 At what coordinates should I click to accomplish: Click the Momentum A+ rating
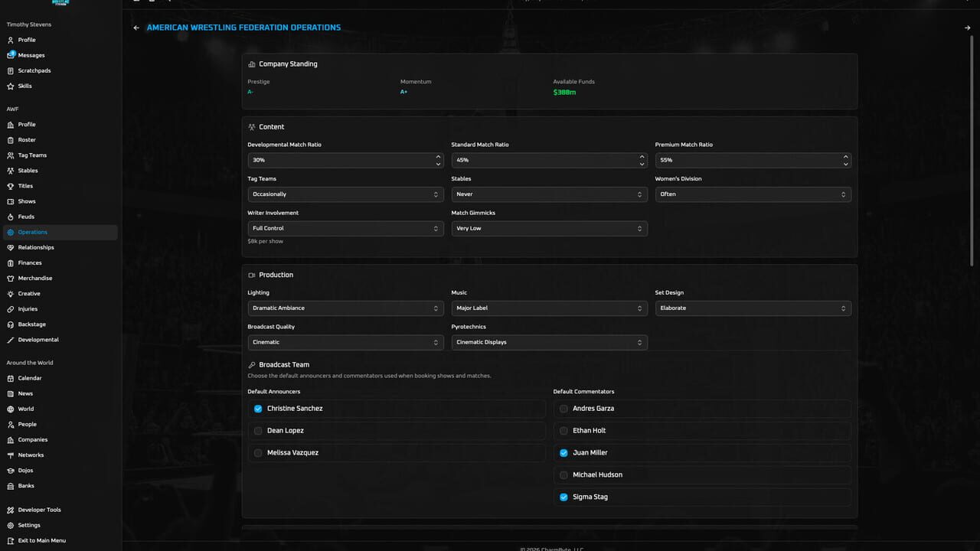403,92
